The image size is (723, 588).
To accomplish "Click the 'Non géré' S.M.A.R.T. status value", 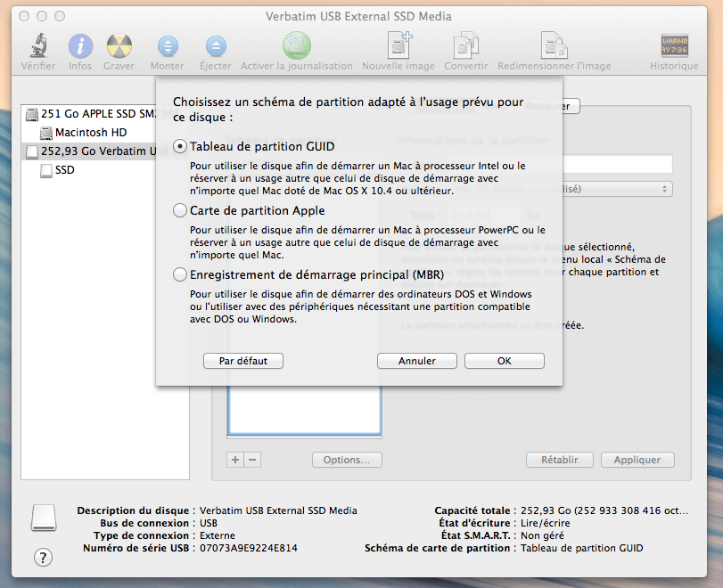I will pyautogui.click(x=542, y=535).
